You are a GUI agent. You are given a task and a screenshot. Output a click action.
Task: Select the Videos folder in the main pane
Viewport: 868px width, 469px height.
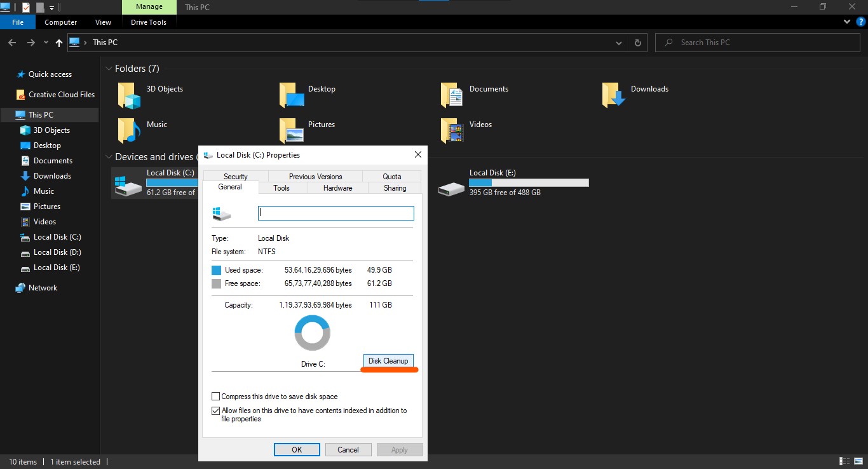tap(466, 130)
